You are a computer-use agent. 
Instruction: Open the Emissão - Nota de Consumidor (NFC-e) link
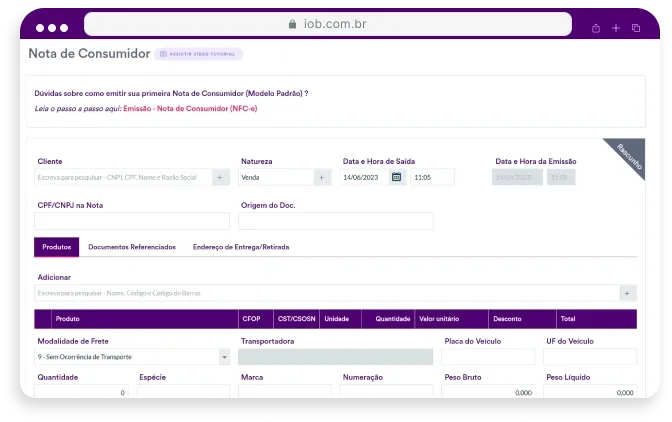[x=190, y=108]
